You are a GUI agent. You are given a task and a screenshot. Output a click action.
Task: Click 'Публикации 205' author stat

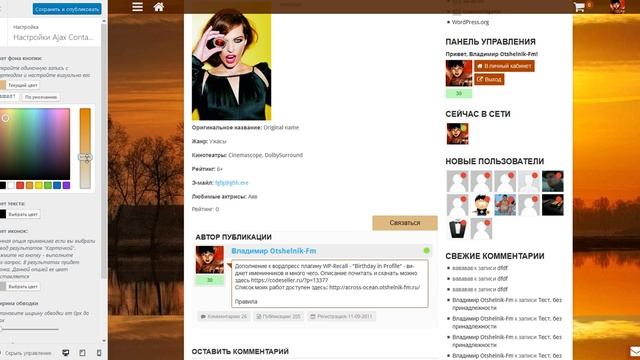pyautogui.click(x=278, y=316)
